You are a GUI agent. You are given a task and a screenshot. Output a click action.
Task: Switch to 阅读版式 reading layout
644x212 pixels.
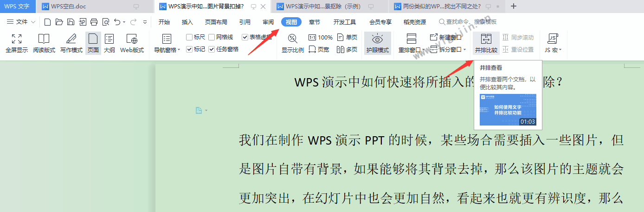[44, 44]
